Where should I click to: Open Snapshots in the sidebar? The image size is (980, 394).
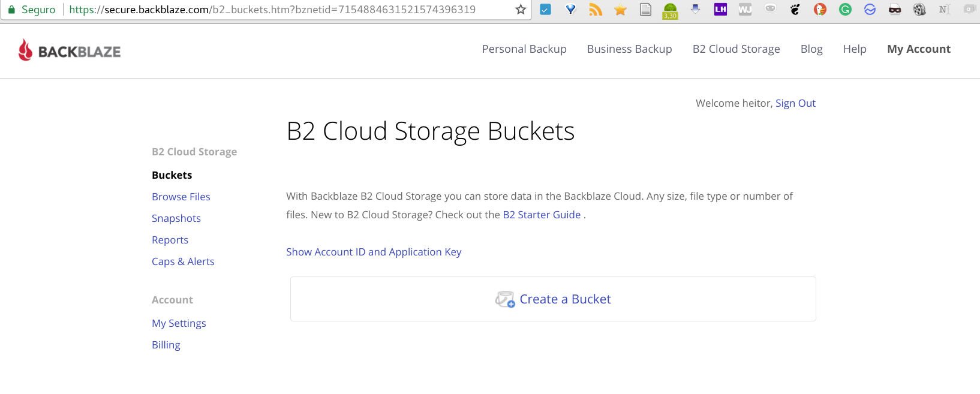point(176,218)
